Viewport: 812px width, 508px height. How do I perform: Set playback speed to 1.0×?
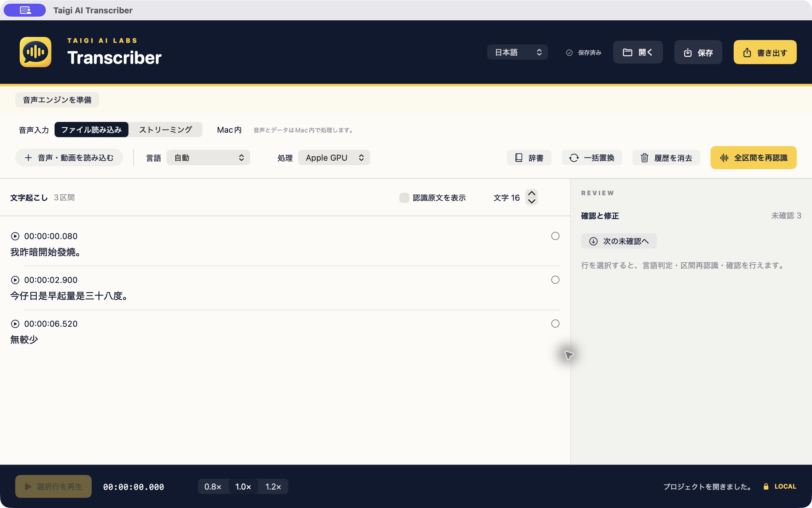pos(243,486)
